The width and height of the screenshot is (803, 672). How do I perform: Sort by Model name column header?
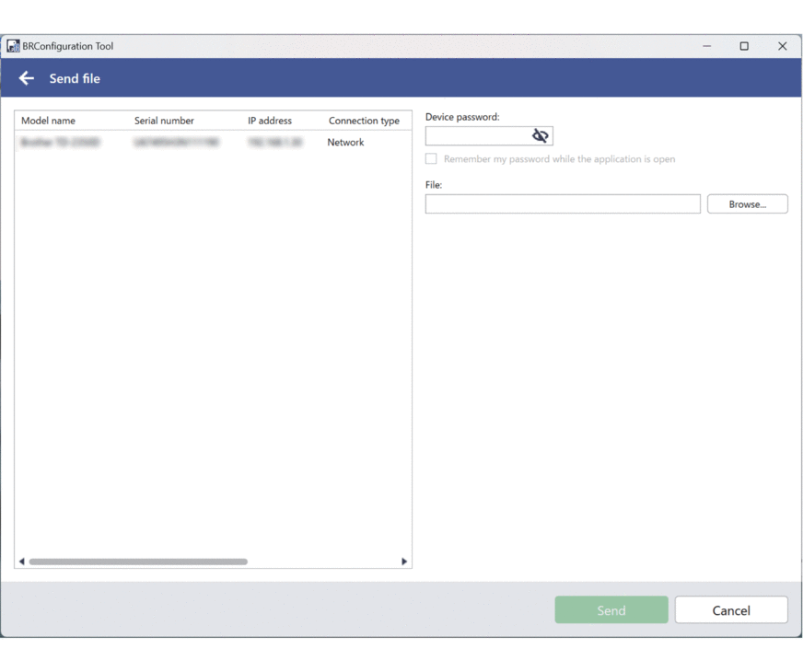49,121
